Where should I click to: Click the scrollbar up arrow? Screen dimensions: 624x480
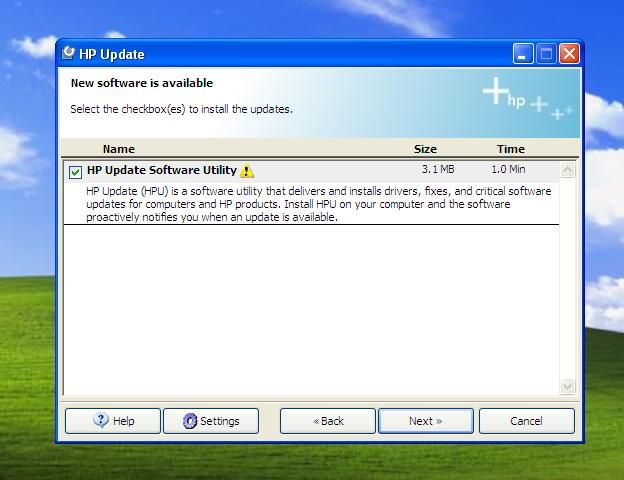567,170
